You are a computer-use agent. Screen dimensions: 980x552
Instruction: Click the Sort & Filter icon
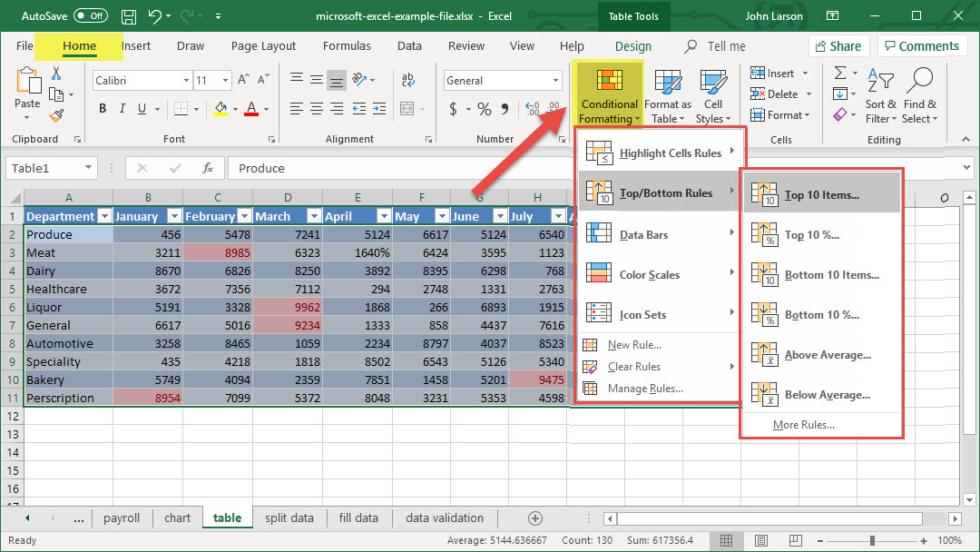point(880,97)
